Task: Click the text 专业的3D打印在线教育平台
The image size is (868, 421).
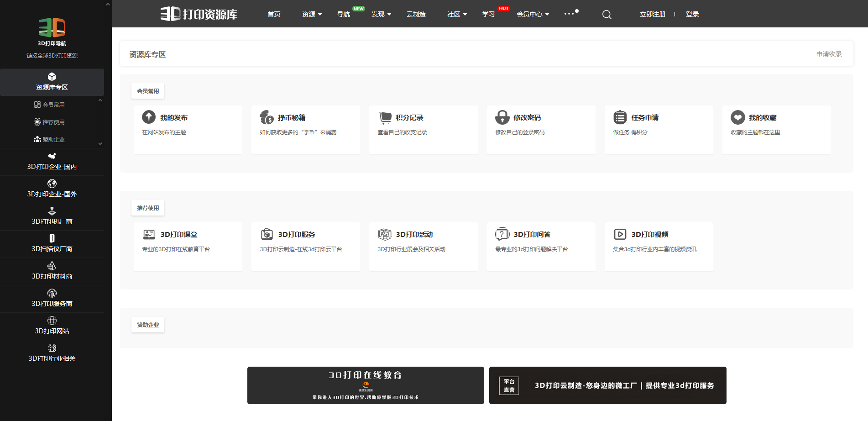Action: [x=176, y=249]
